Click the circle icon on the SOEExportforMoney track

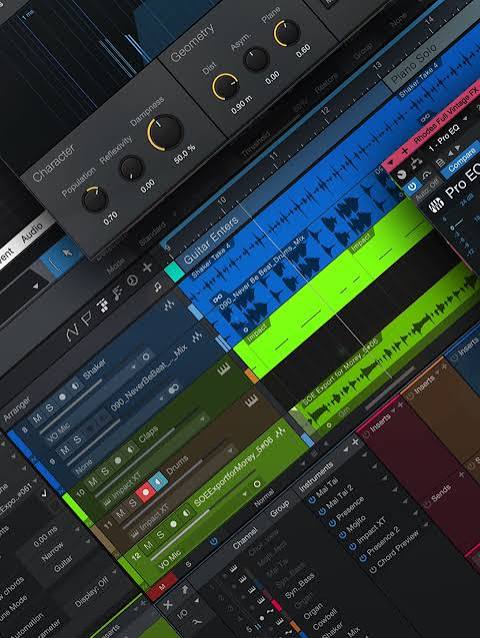(x=257, y=484)
